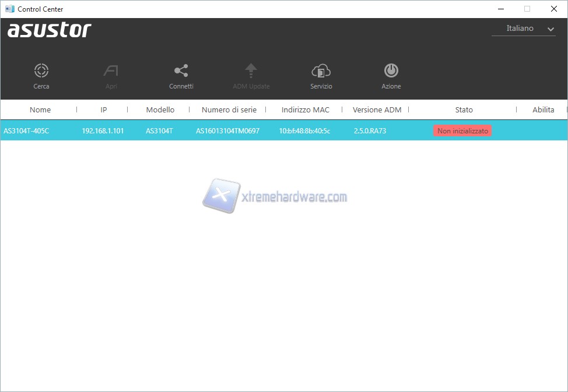Click the 192.168.1.101 IP address cell
568x392 pixels.
pos(103,131)
